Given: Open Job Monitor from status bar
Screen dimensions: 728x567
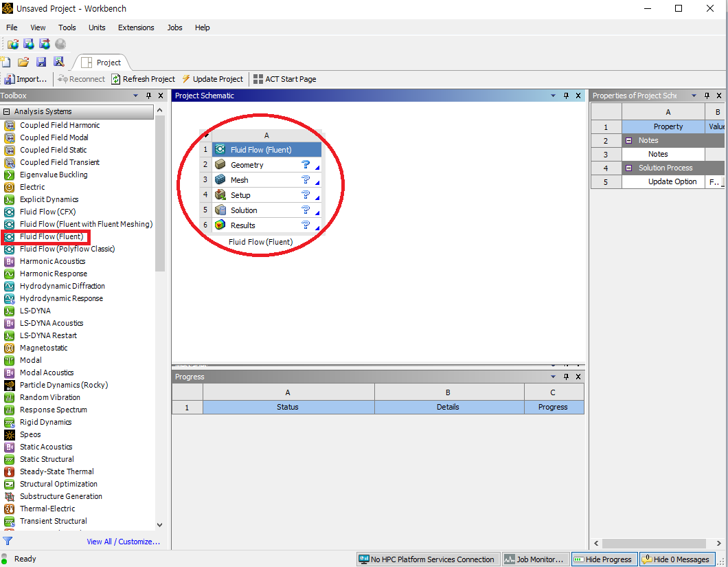Looking at the screenshot, I should click(536, 559).
